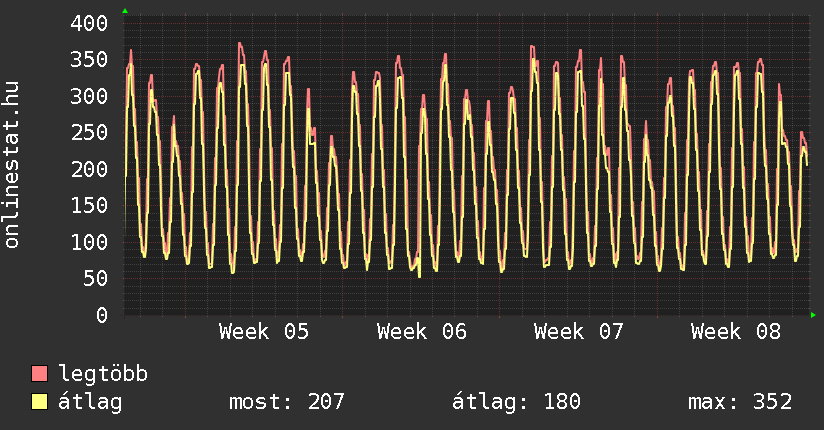This screenshot has height=430, width=824.
Task: Click the Week 05 axis label
Action: tap(264, 331)
